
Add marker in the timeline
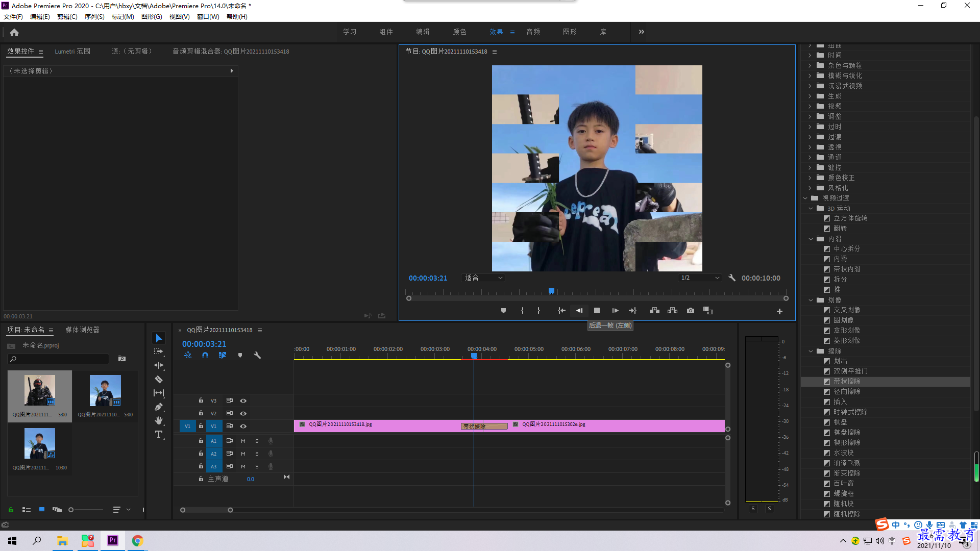(240, 355)
